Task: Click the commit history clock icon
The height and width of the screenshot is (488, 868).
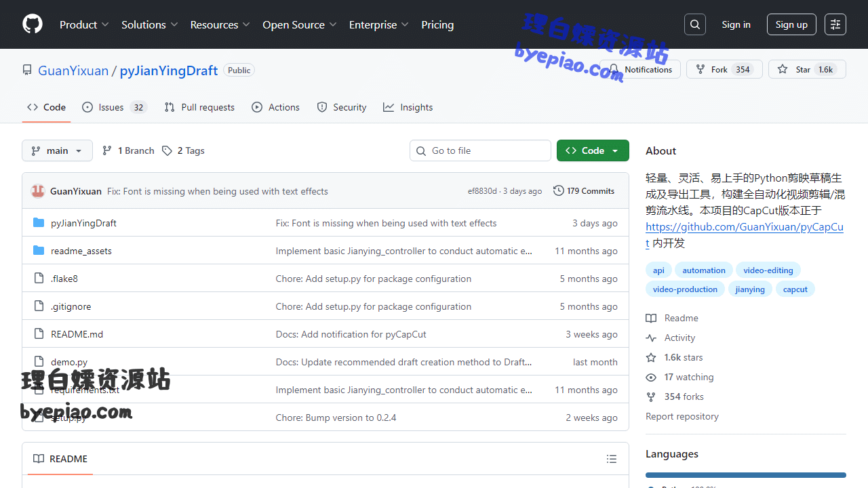Action: 559,191
